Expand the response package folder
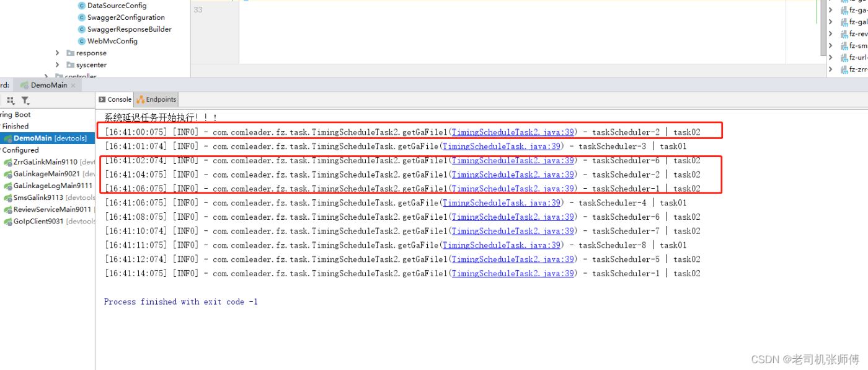 [58, 53]
